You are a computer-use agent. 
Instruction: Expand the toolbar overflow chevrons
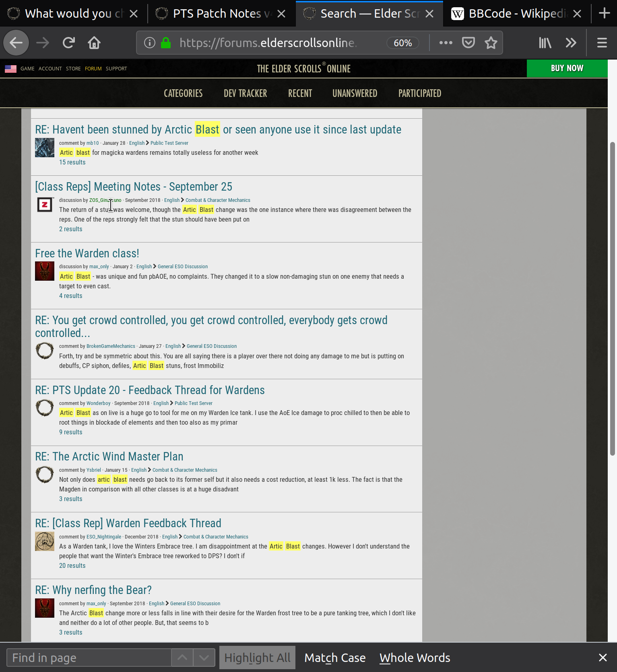[x=571, y=43]
